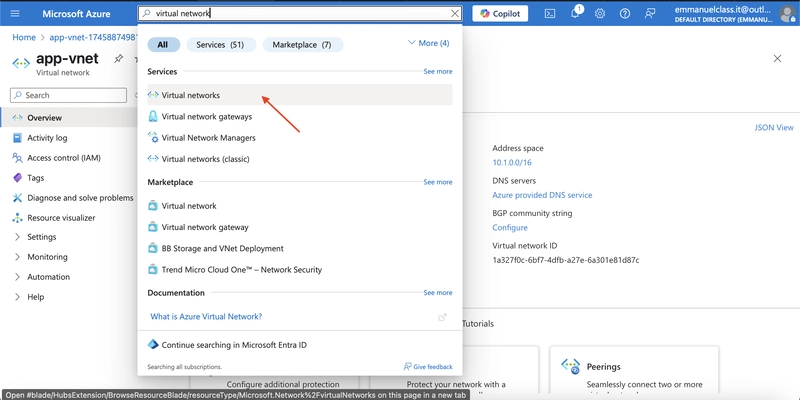
Task: Open Marketplace Virtual network gateway item
Action: (299, 227)
